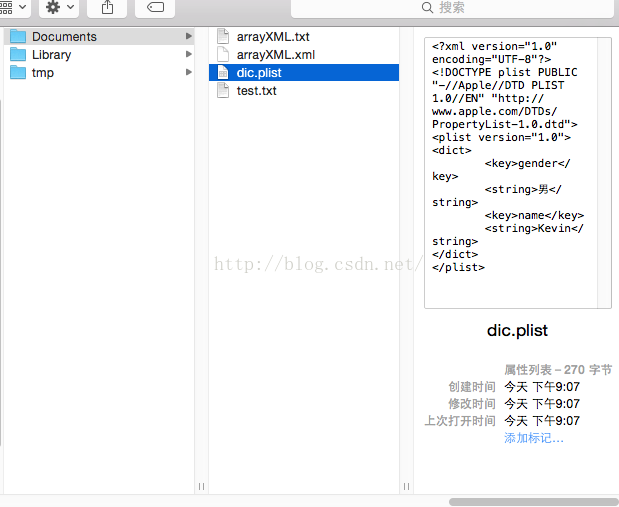Viewport: 619px width, 507px height.
Task: Click the Share toolbar button
Action: point(107,7)
